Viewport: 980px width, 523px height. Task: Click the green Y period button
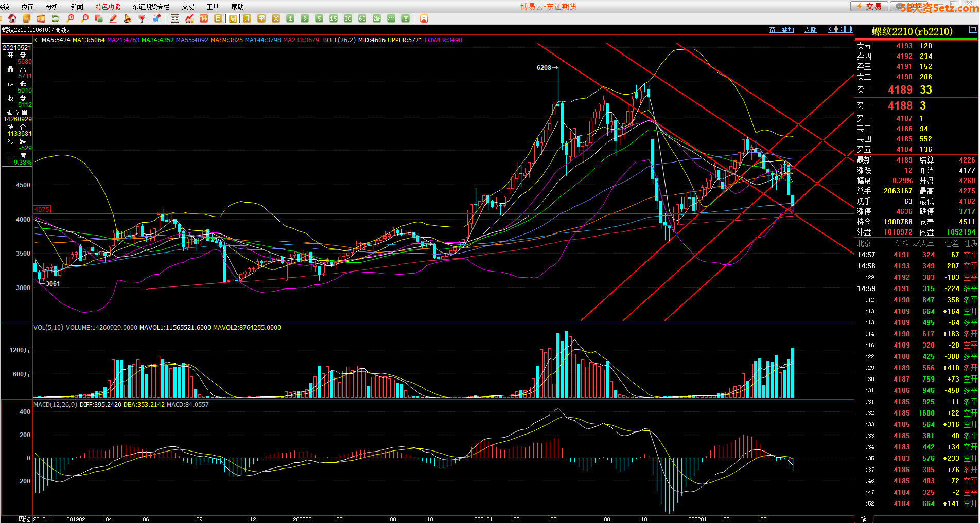coord(406,19)
